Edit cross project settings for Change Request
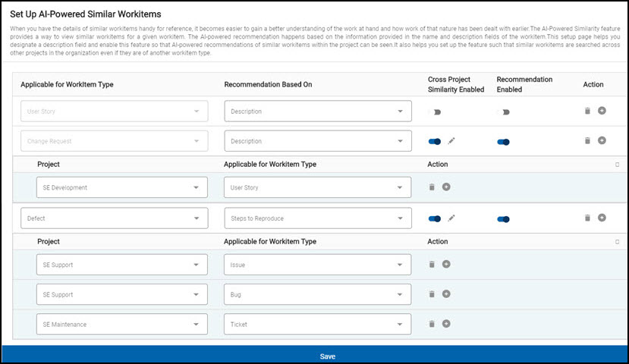629x364 pixels. pyautogui.click(x=451, y=141)
